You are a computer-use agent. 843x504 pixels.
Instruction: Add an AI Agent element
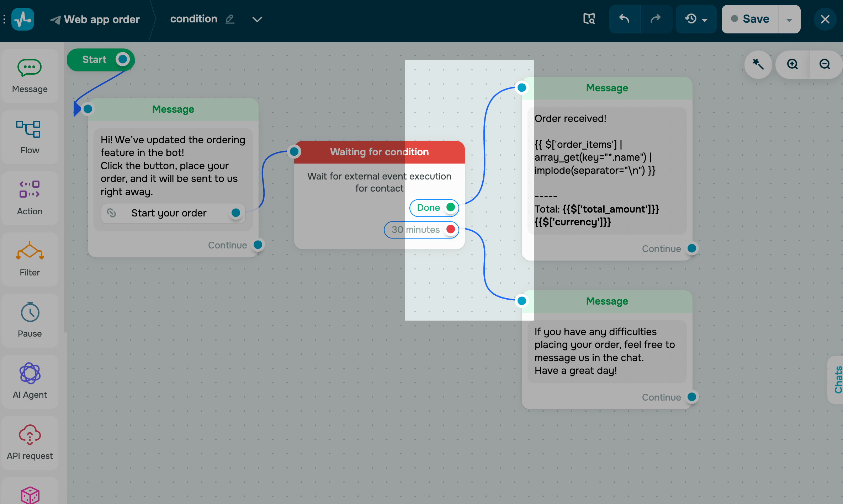pyautogui.click(x=30, y=382)
